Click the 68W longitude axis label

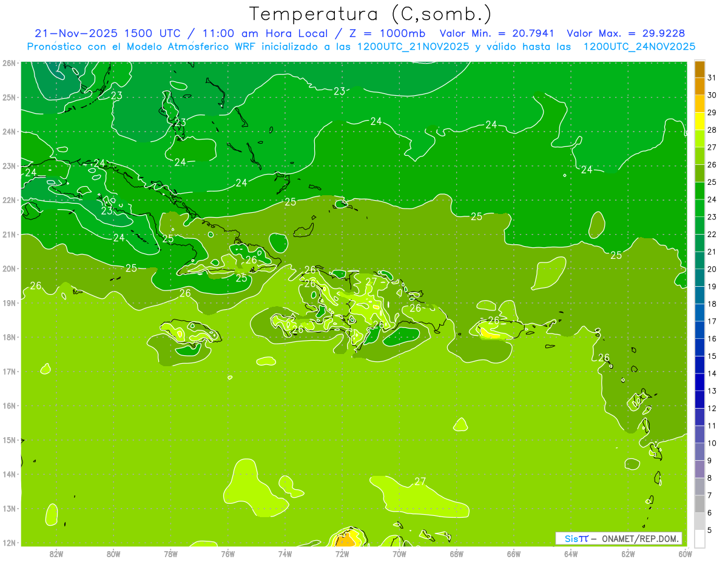[457, 553]
